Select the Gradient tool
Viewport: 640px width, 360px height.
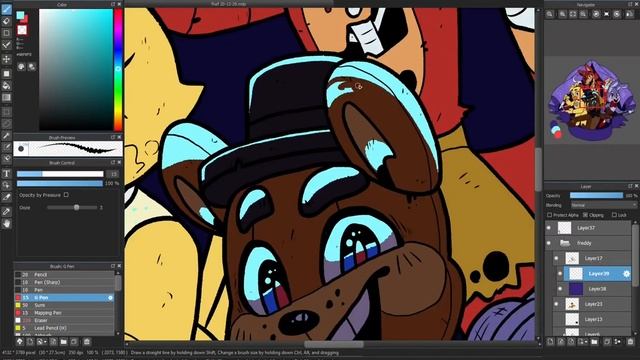tap(7, 98)
